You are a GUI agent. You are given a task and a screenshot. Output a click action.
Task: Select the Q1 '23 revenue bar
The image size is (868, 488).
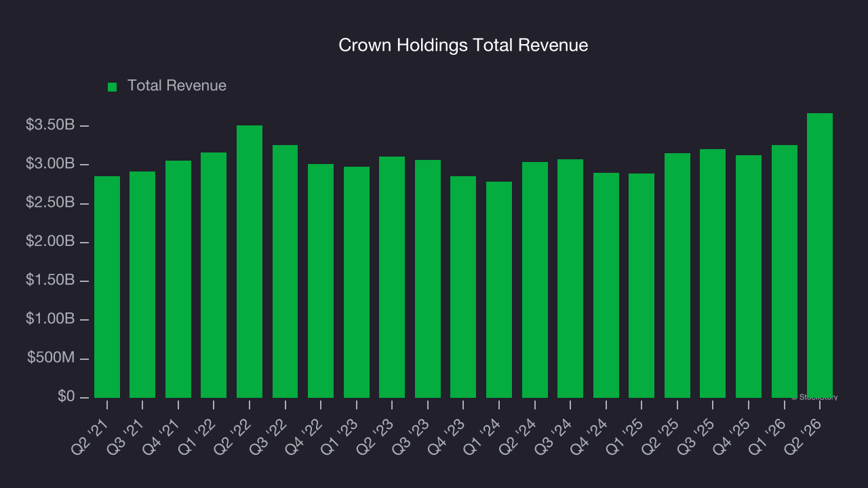pos(357,282)
